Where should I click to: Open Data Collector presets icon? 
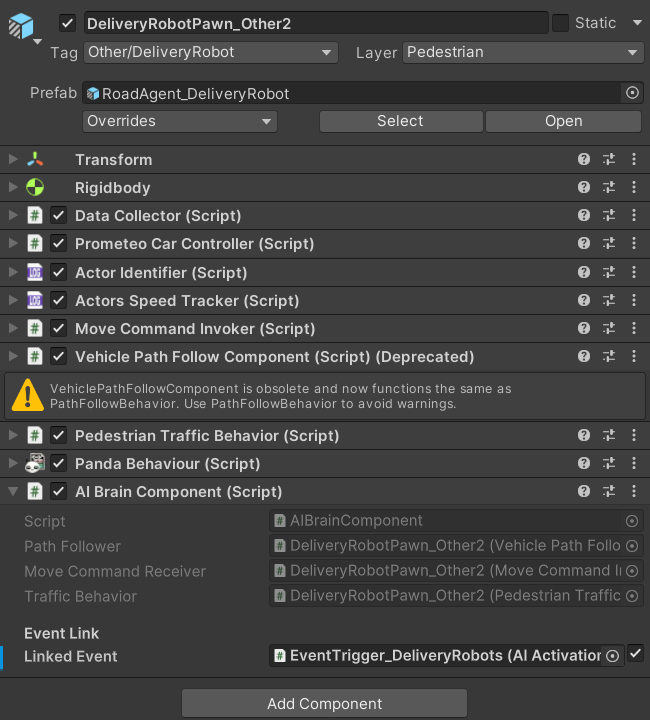click(609, 215)
